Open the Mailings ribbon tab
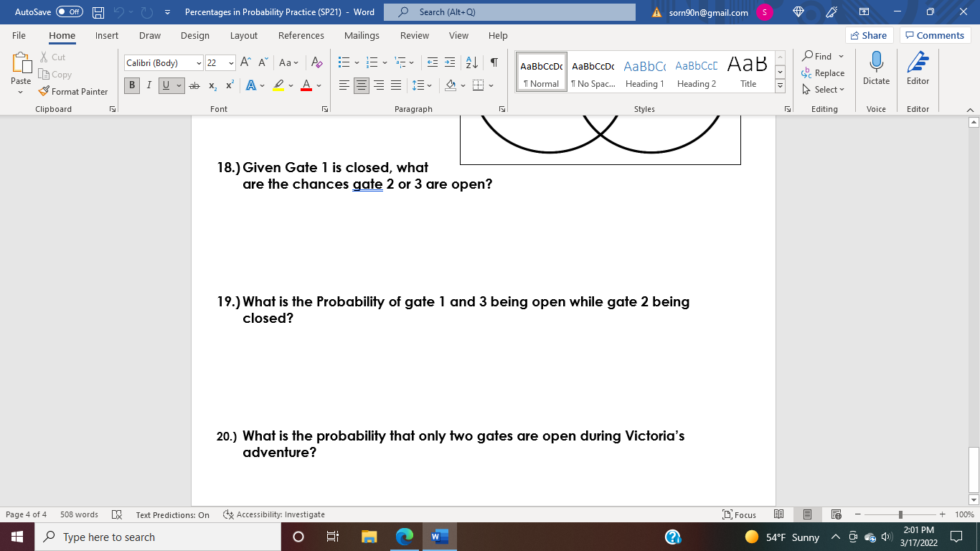The image size is (980, 551). [362, 35]
